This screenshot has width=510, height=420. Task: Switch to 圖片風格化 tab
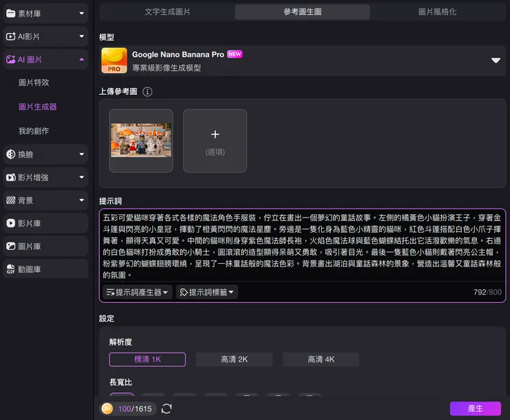pos(437,12)
